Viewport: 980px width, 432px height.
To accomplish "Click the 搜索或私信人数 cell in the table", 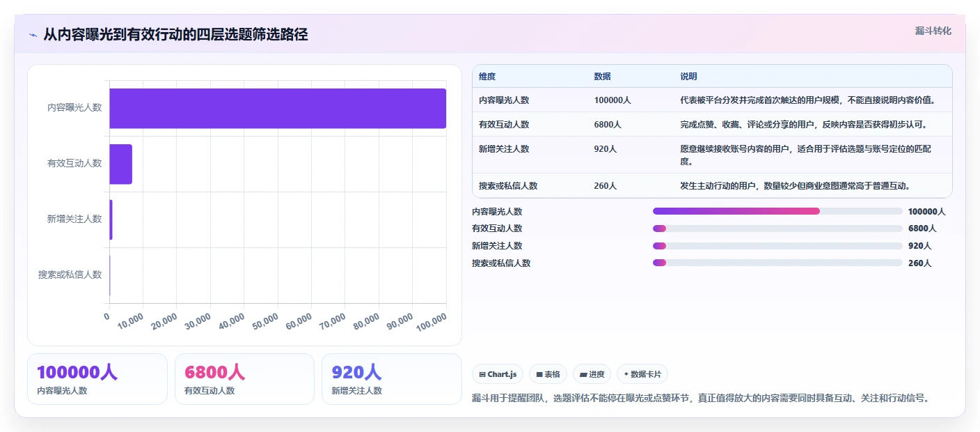I will 508,186.
